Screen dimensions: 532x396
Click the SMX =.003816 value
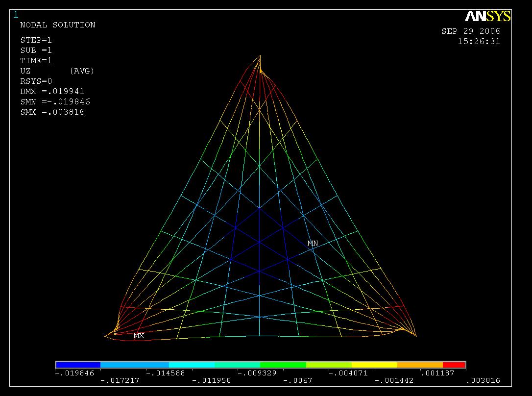52,112
